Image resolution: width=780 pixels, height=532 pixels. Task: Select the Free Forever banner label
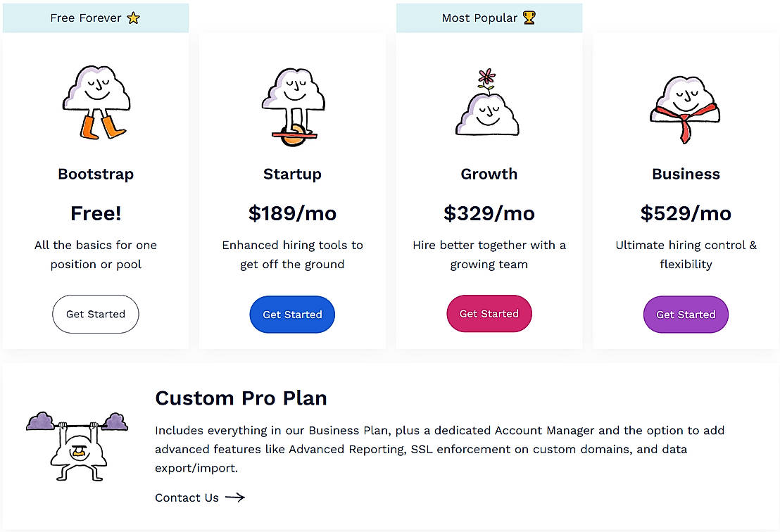tap(86, 18)
